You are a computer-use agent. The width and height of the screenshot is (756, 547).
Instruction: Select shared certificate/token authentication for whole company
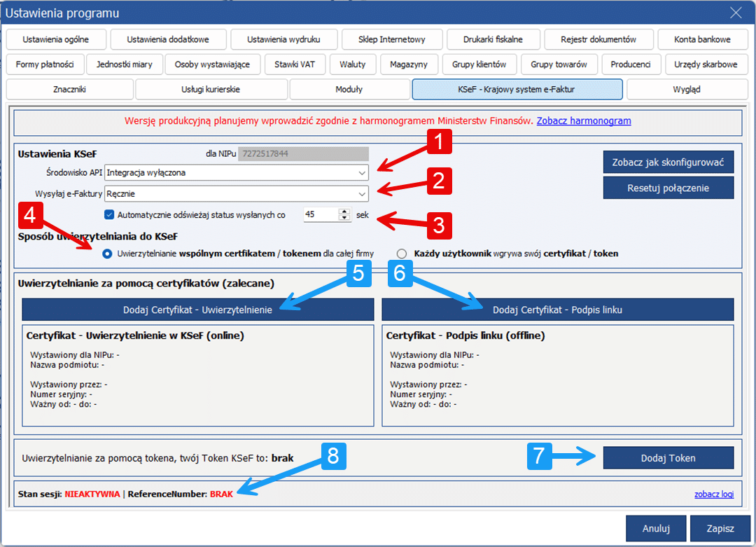[x=107, y=254]
